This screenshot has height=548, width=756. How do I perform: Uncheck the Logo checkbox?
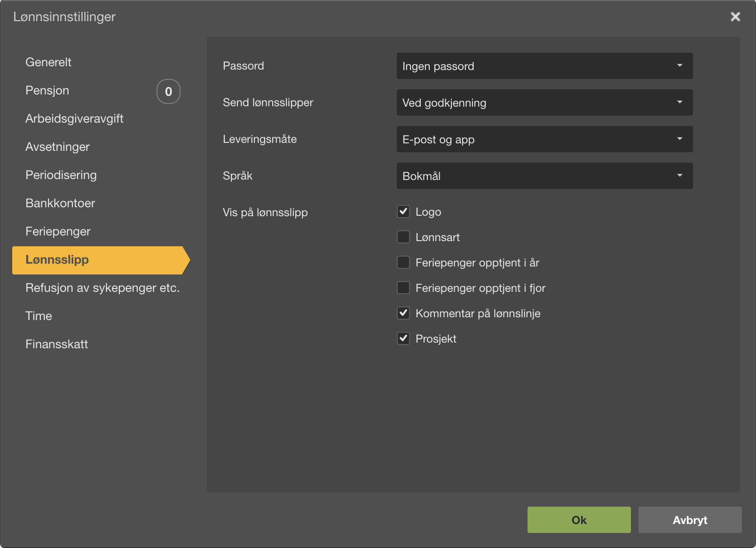(403, 211)
